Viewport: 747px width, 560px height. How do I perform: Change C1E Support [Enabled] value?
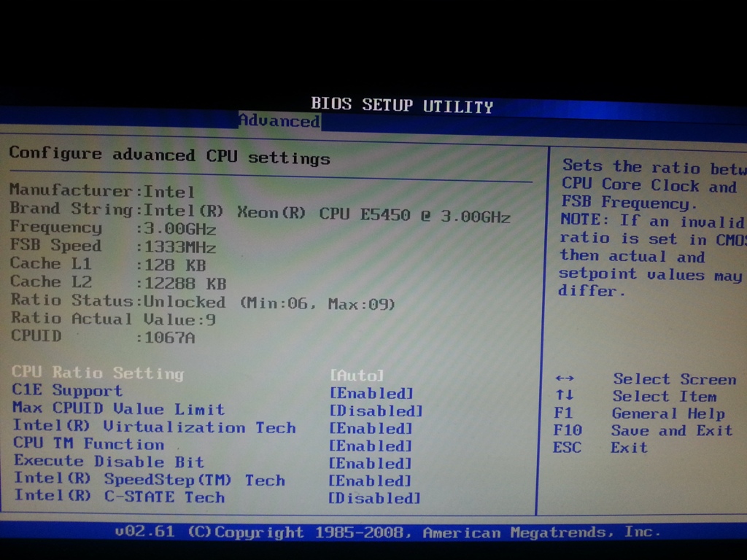pos(371,393)
